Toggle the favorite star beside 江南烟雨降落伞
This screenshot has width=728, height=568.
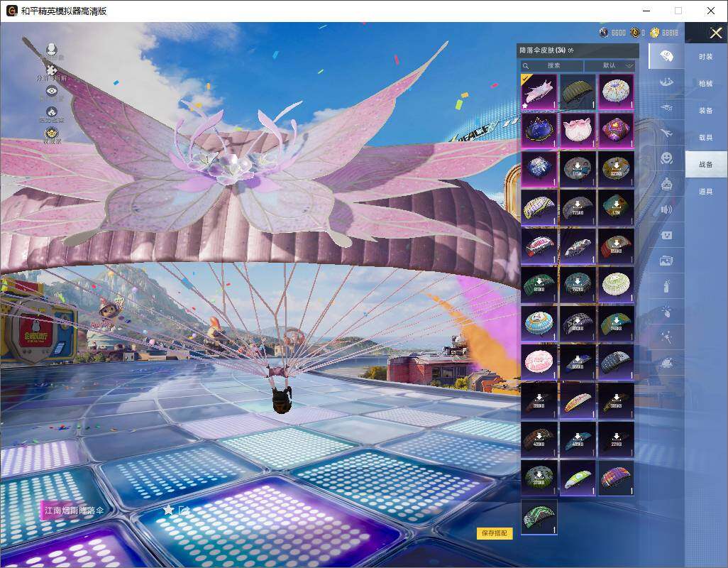coord(168,510)
